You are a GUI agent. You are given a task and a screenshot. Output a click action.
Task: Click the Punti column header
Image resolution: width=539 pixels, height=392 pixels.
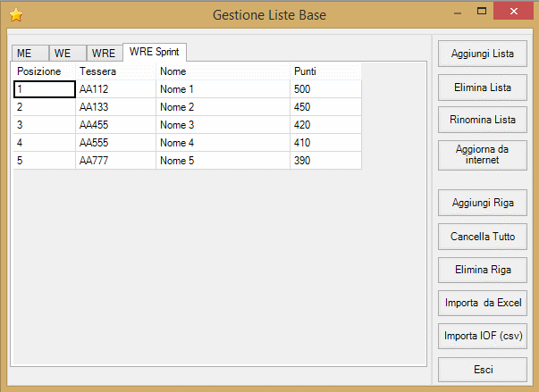325,71
